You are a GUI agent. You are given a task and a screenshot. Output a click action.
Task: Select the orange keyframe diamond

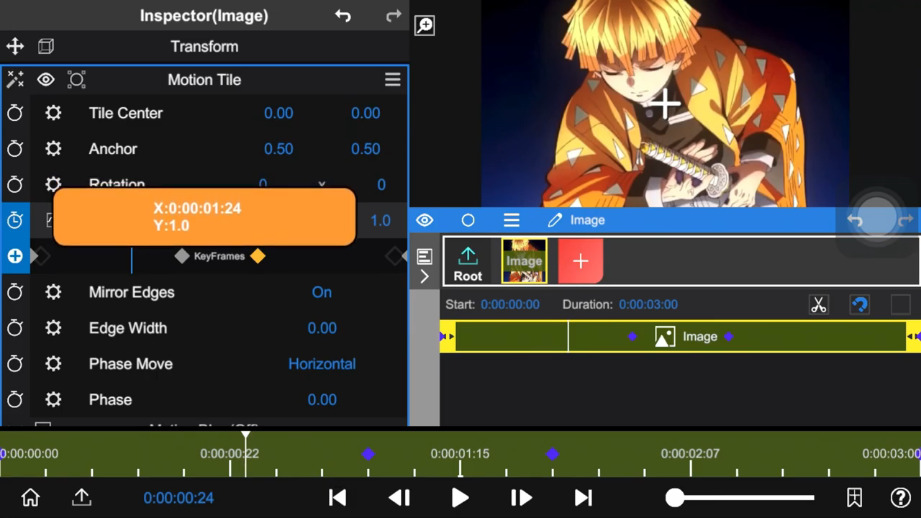click(258, 255)
